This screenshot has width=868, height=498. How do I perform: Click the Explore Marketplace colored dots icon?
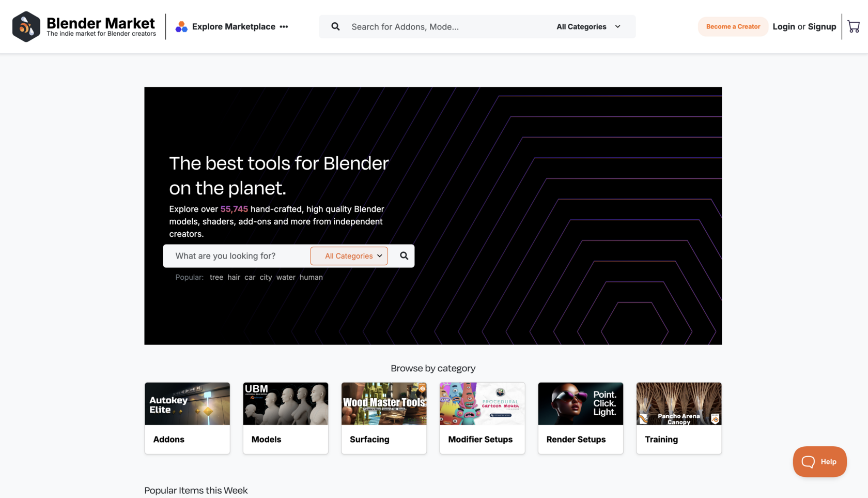pyautogui.click(x=181, y=27)
